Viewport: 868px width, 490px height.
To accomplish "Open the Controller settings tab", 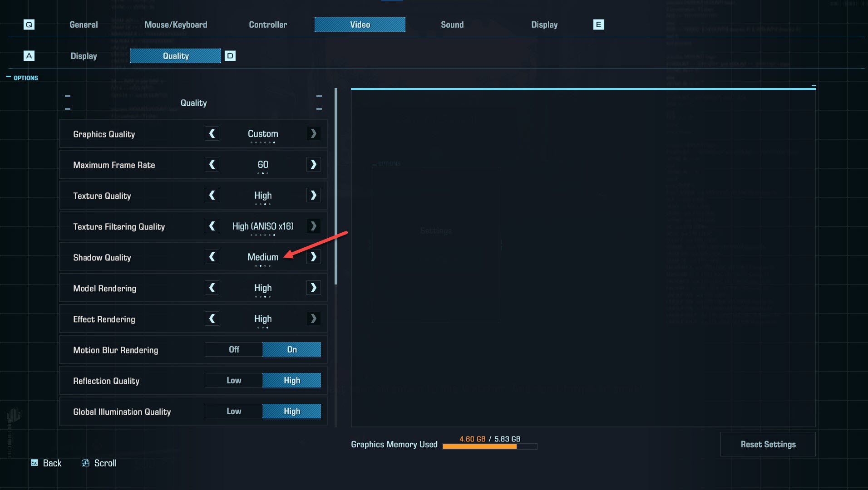I will click(x=268, y=24).
